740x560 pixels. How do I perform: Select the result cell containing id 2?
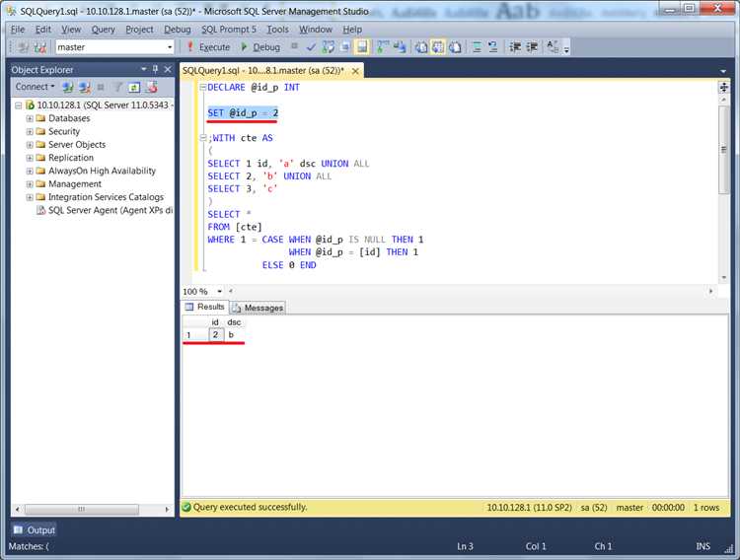pyautogui.click(x=215, y=335)
